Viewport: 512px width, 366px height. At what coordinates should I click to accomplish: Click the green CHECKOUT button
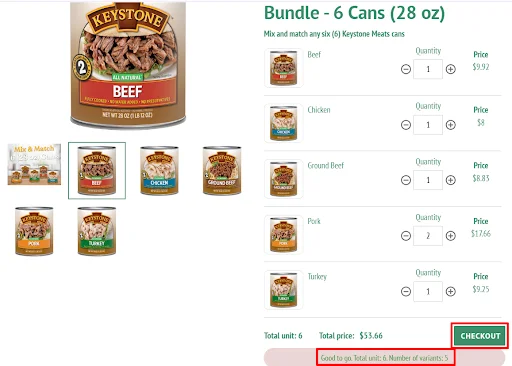tap(480, 336)
